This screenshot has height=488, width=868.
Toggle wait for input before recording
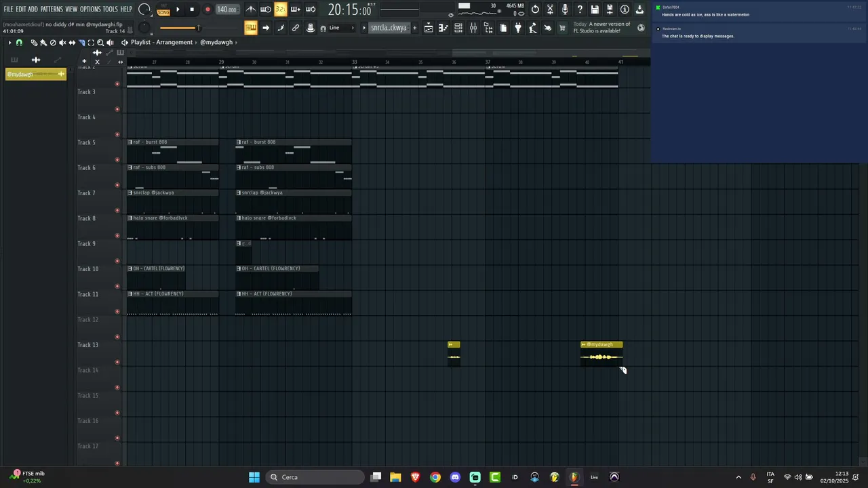tap(266, 9)
